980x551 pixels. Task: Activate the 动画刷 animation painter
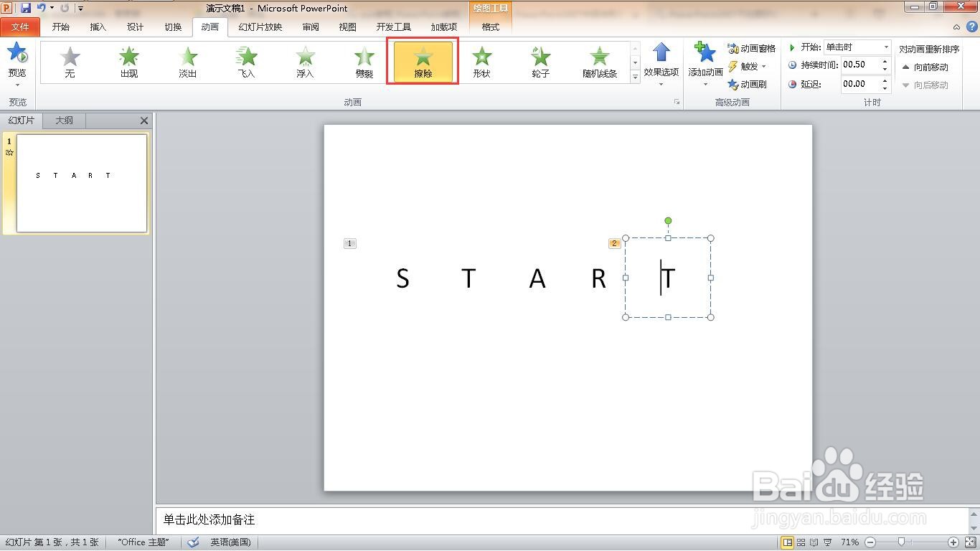[747, 84]
